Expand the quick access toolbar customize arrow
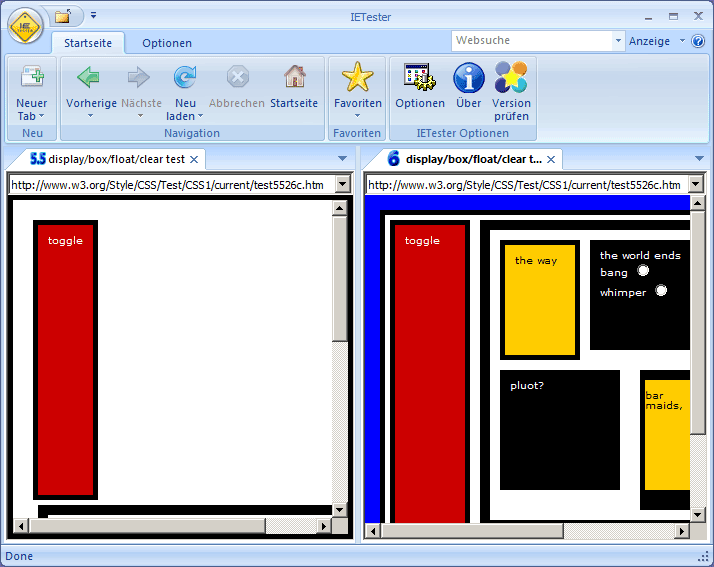The width and height of the screenshot is (714, 567). (93, 15)
